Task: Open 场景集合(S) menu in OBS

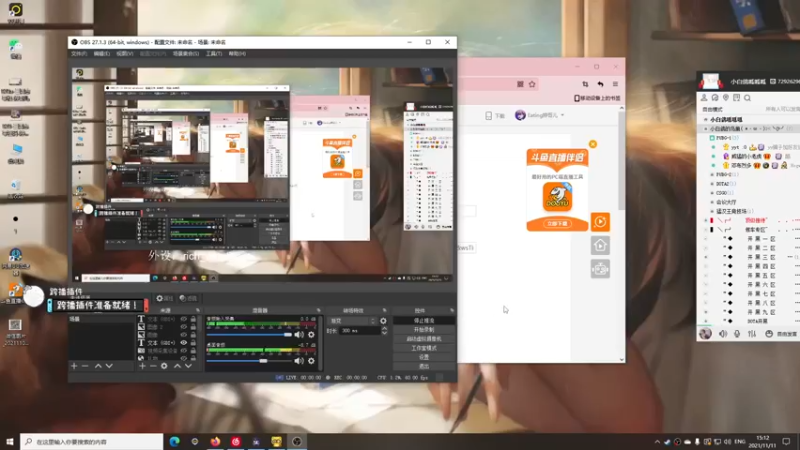Action: (x=186, y=54)
